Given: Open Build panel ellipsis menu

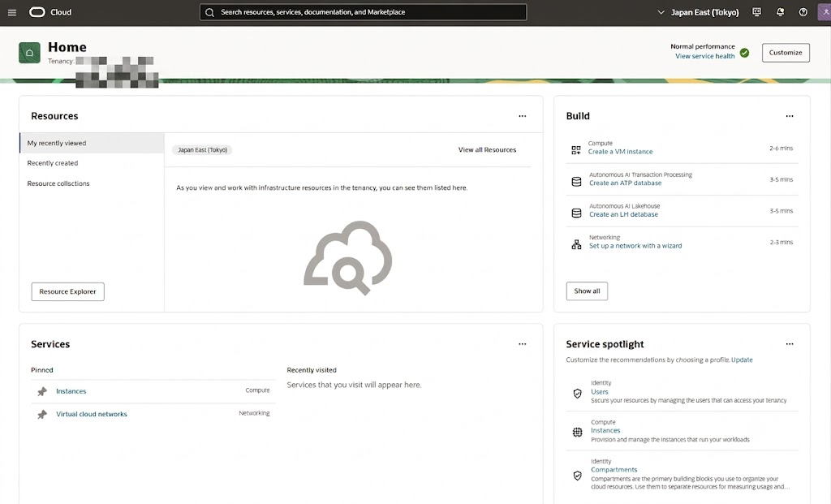Looking at the screenshot, I should pos(790,116).
